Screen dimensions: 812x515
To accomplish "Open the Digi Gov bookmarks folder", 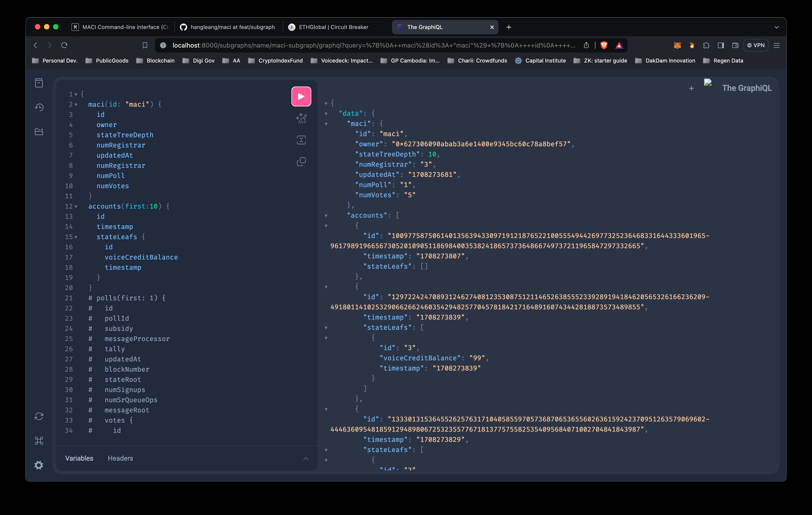I will pos(198,61).
